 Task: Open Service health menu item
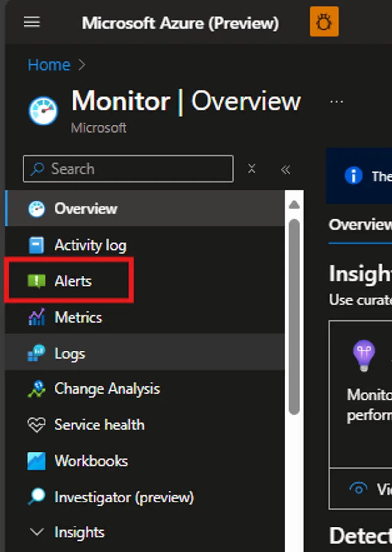pyautogui.click(x=145, y=425)
